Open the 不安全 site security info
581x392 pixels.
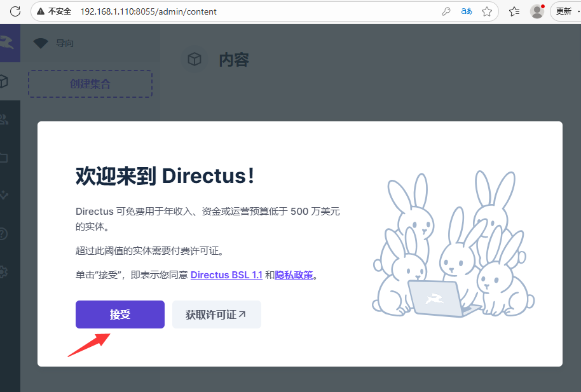point(54,11)
